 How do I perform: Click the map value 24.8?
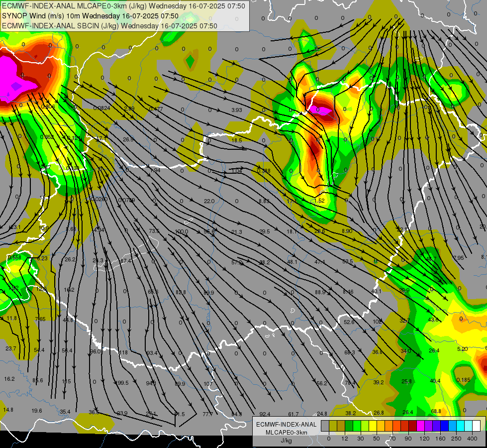322,414
